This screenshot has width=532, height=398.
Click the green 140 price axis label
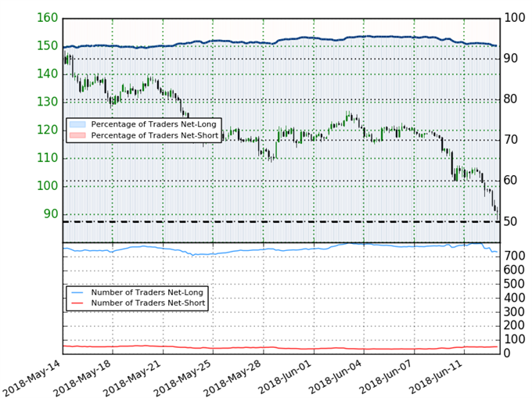[x=48, y=74]
